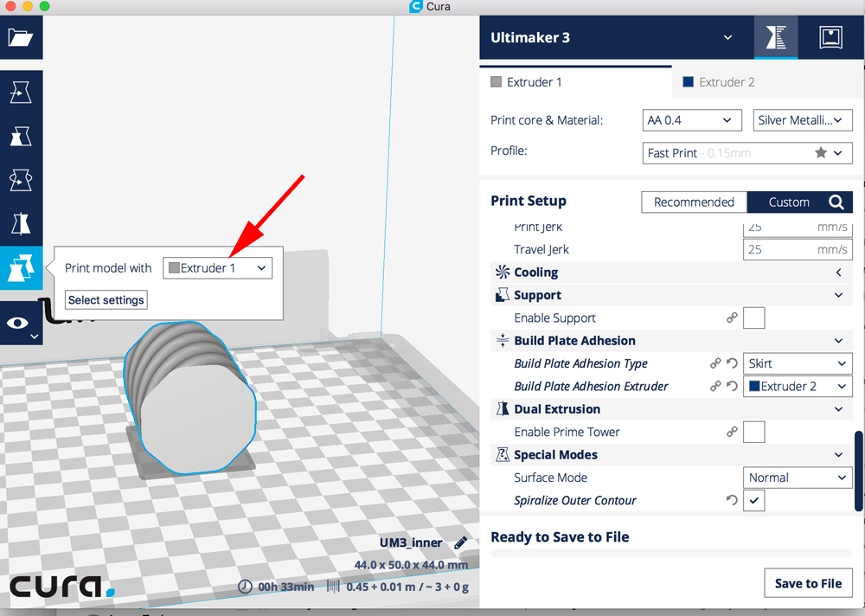Switch to the Extruder 1 tab
This screenshot has height=616, width=865.
575,82
